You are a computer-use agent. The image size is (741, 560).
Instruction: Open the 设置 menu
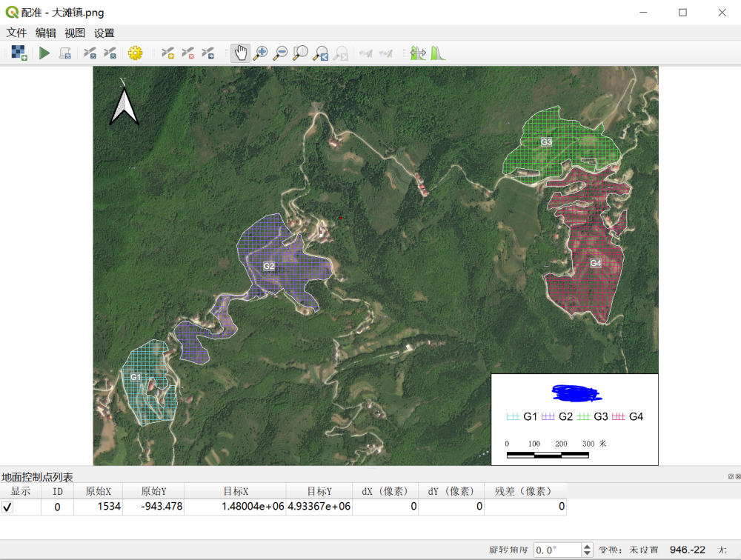(x=104, y=33)
